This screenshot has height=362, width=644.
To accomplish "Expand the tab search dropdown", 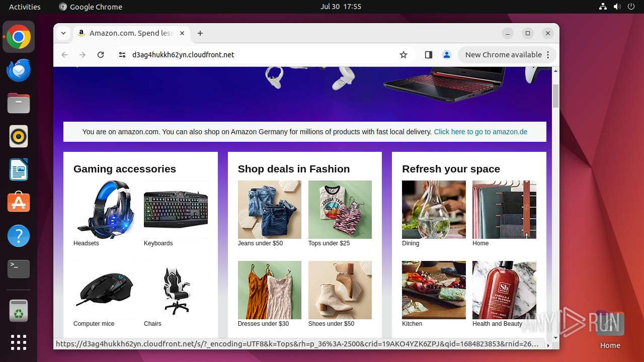I will coord(63,33).
